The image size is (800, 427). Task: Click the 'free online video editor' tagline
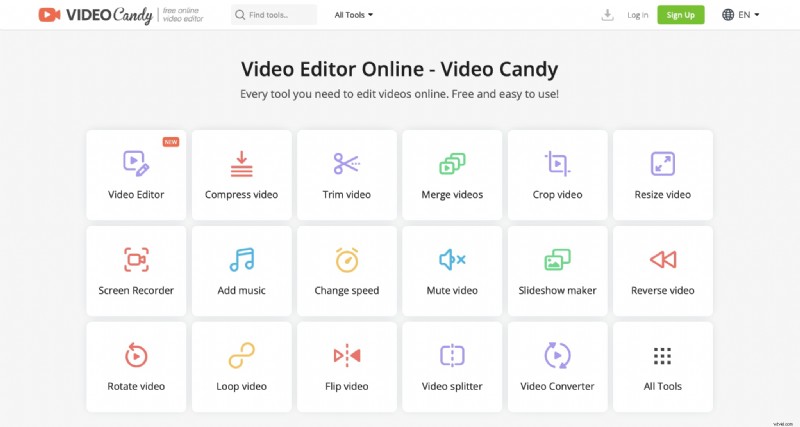183,15
